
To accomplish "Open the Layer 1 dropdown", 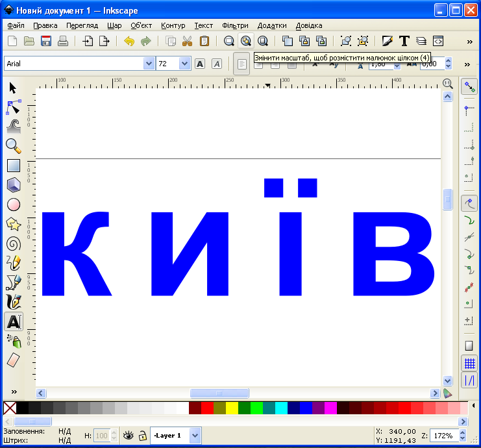I will pyautogui.click(x=195, y=436).
